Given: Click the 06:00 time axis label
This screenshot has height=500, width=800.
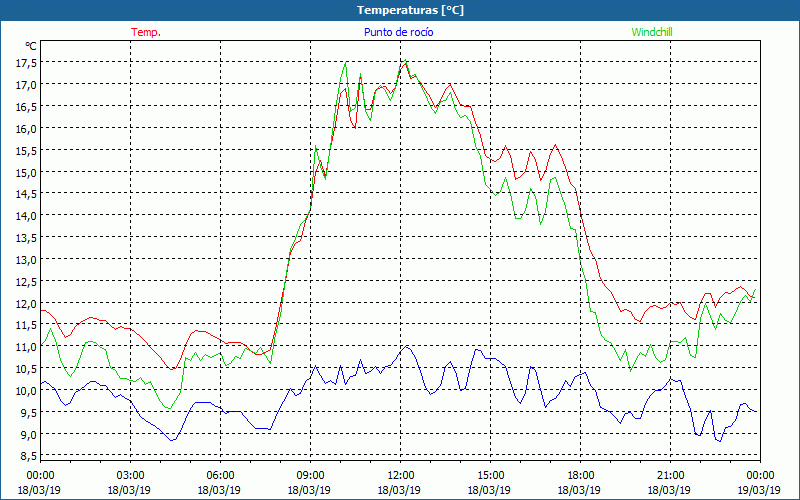Looking at the screenshot, I should pyautogui.click(x=220, y=476).
